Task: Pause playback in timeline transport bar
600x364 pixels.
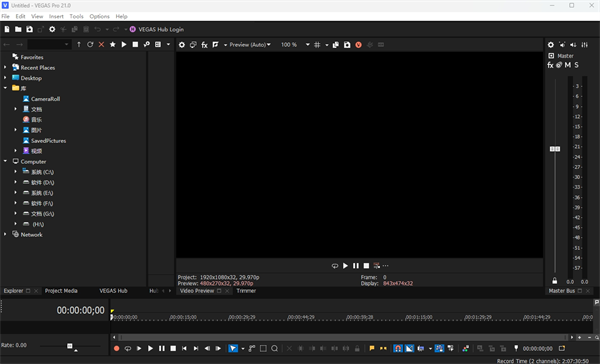Action: click(162, 348)
